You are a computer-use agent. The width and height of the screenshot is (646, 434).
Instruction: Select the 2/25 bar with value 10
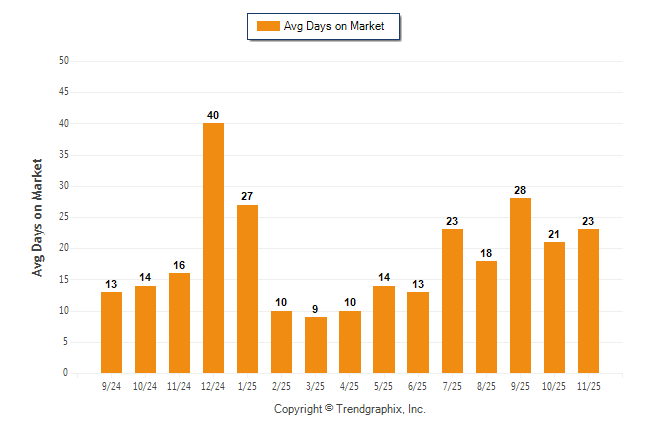point(281,342)
